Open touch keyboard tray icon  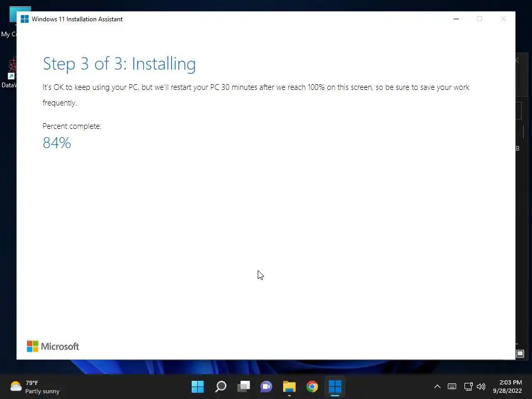tap(452, 387)
